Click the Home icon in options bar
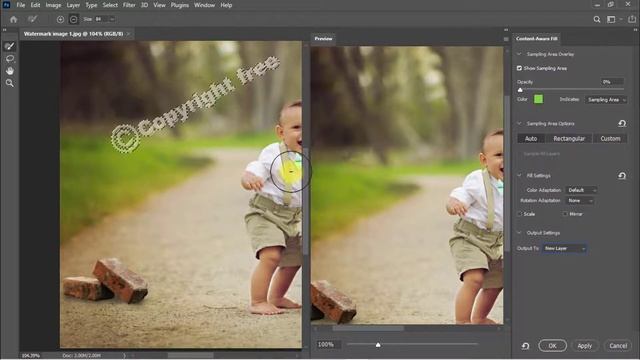Viewport: 640px width, 360px height. [13, 19]
